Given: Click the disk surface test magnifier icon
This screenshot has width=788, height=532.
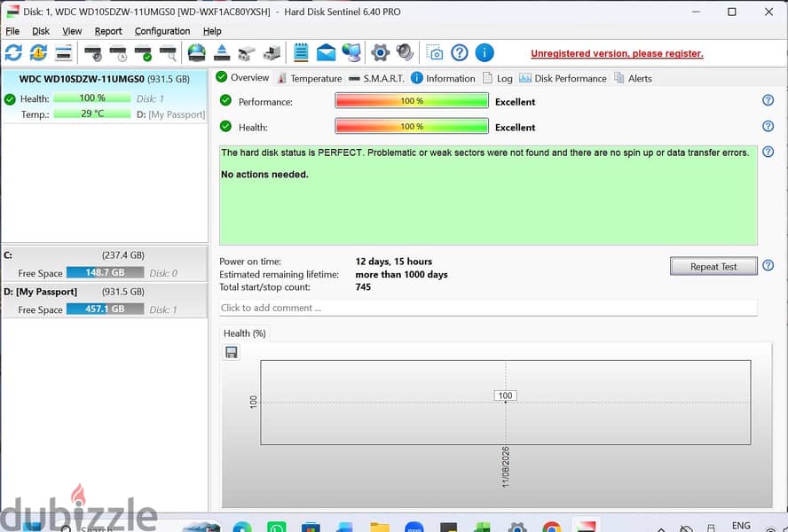Looking at the screenshot, I should pos(169,52).
